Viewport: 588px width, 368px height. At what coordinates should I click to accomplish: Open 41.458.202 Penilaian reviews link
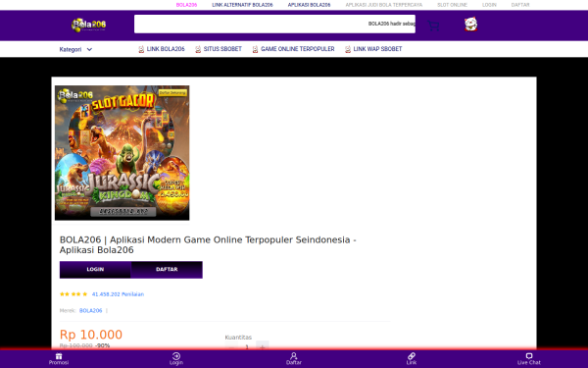click(118, 294)
